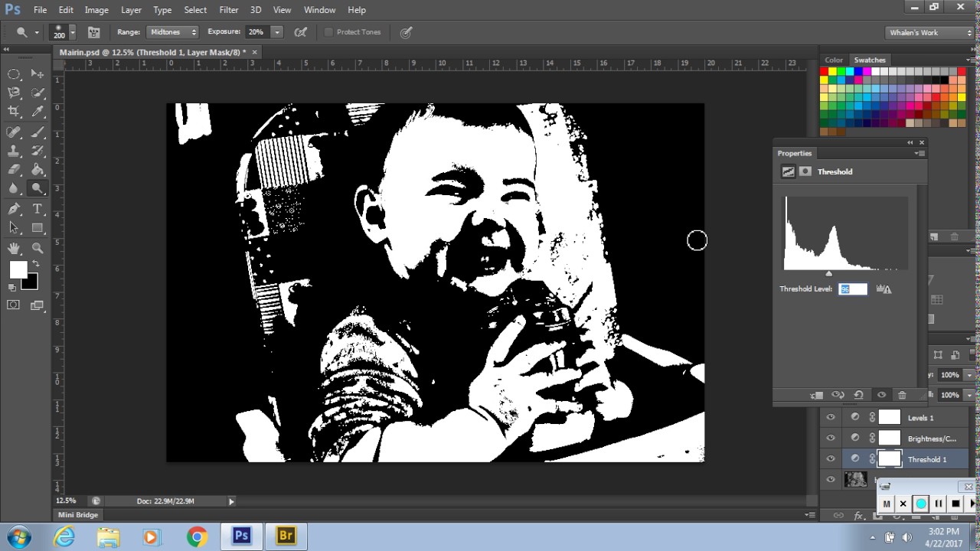Unlink the Threshold 1 layer mask

(x=872, y=459)
